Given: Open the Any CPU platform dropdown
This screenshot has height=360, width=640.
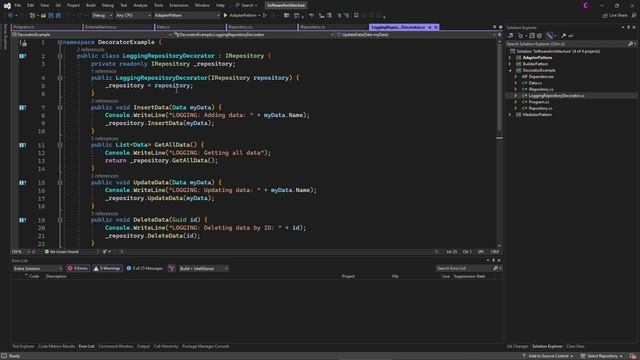Looking at the screenshot, I should coord(133,15).
